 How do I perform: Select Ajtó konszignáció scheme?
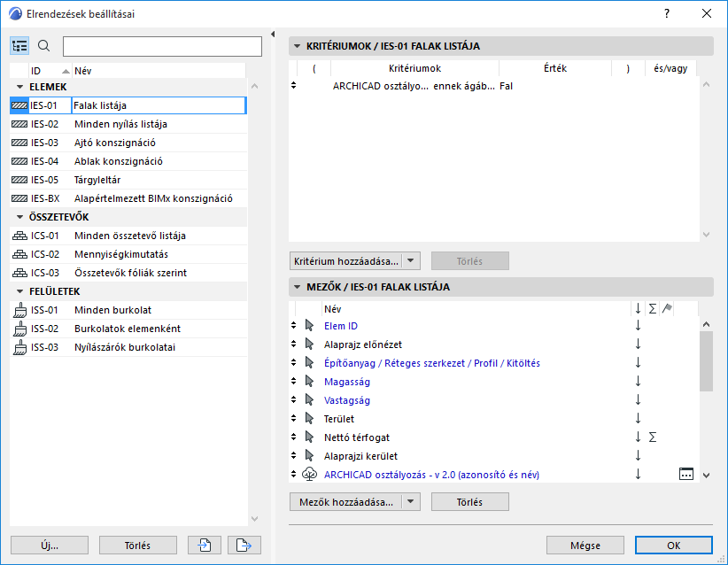pyautogui.click(x=128, y=143)
